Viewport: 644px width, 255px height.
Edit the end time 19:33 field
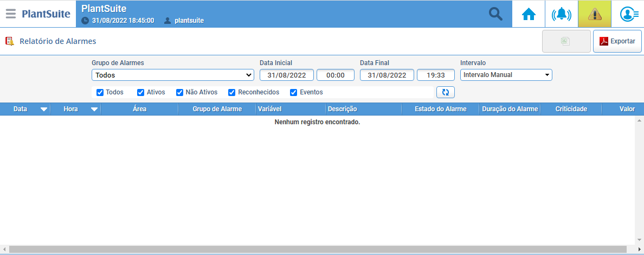(x=436, y=75)
